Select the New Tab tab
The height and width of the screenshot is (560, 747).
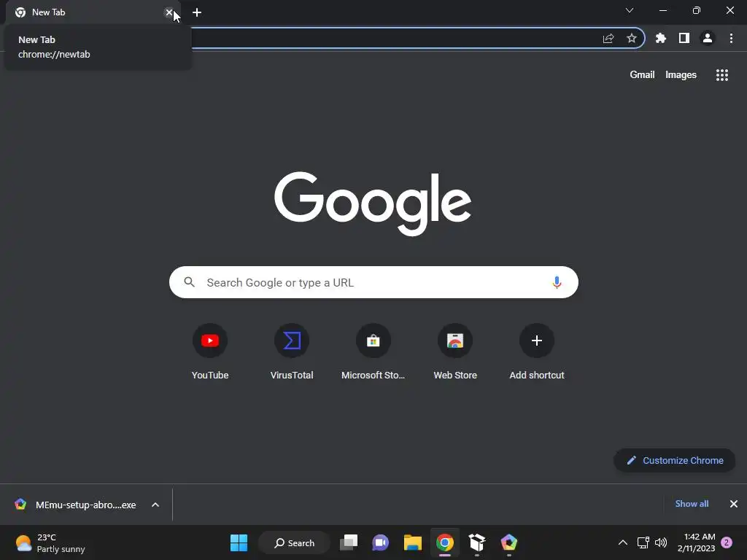click(90, 12)
